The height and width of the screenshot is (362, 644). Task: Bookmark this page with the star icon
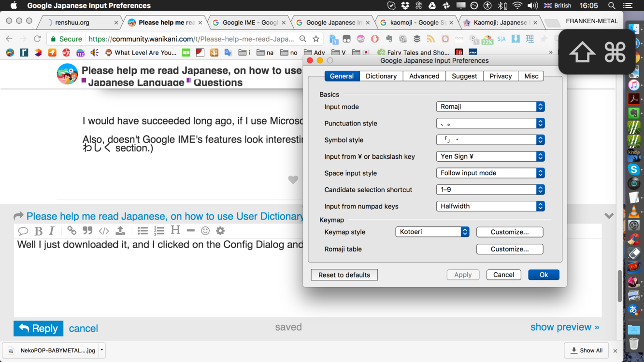click(316, 39)
